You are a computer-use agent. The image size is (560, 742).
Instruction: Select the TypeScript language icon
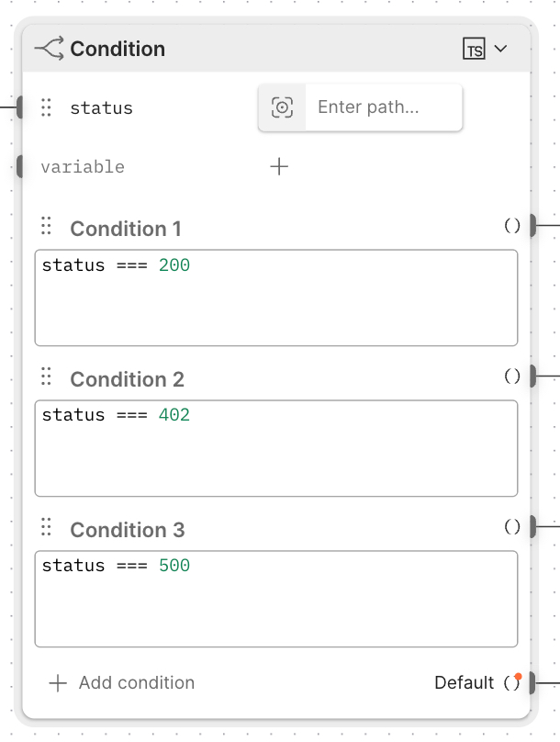click(474, 49)
